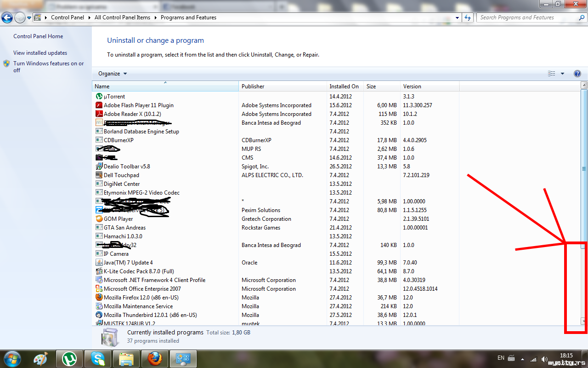Sort programs by Size column
Screen dimensions: 588x368
coord(382,86)
